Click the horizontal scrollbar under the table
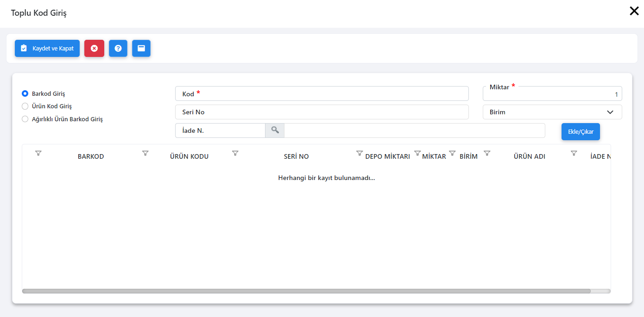The height and width of the screenshot is (317, 644). pyautogui.click(x=306, y=291)
